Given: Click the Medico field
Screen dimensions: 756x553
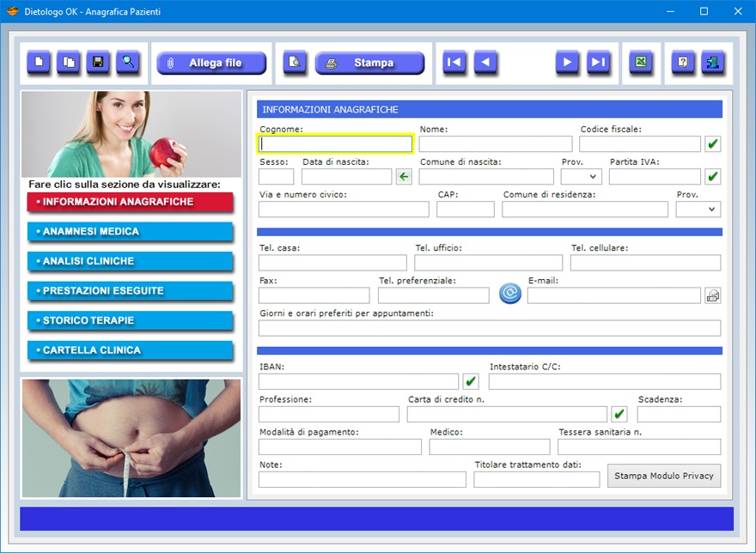Looking at the screenshot, I should (x=490, y=447).
